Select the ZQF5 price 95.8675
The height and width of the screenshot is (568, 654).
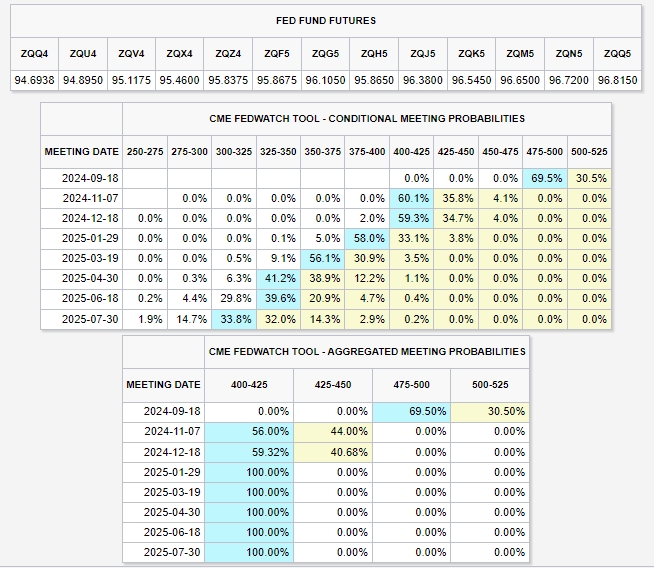click(277, 80)
